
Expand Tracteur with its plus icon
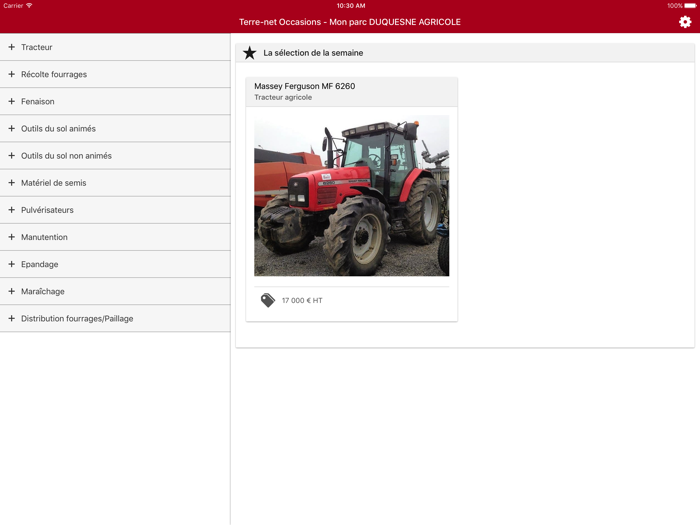12,47
